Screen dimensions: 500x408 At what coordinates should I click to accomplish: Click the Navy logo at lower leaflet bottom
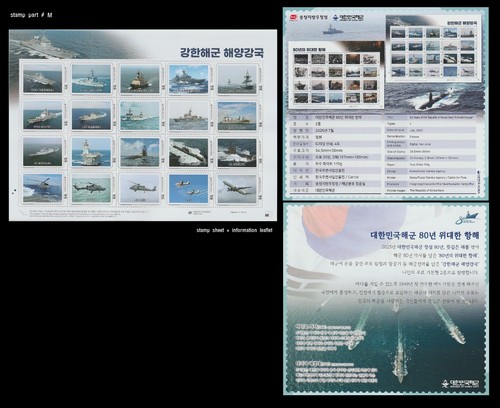461,384
